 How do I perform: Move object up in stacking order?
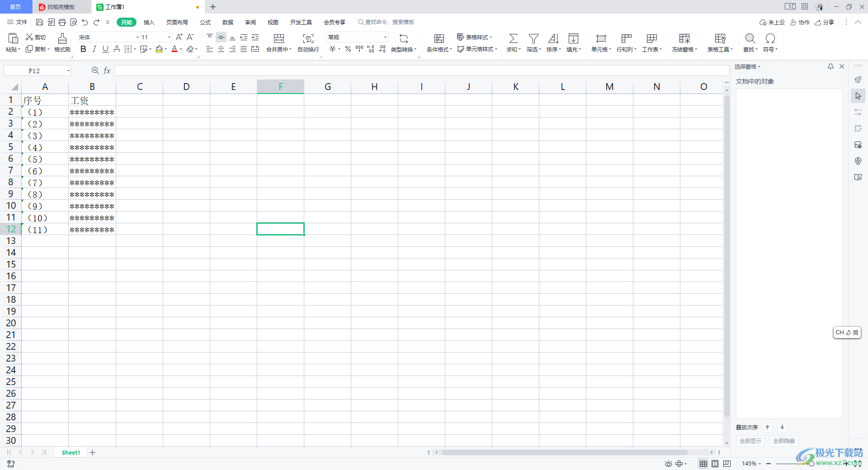pos(767,427)
